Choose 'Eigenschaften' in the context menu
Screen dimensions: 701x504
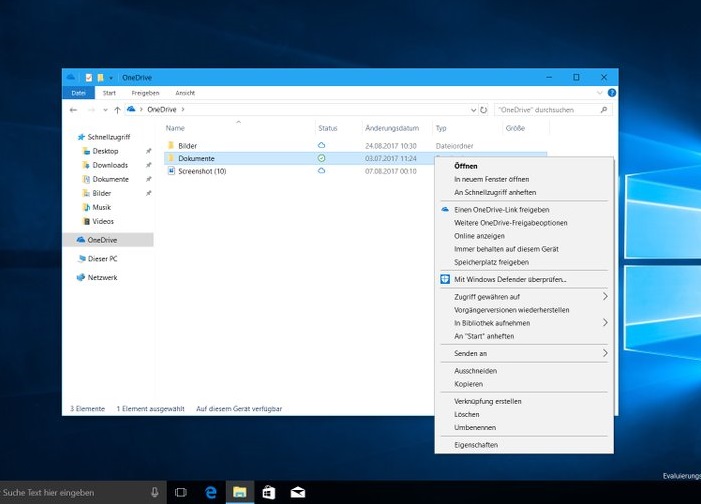pyautogui.click(x=475, y=445)
